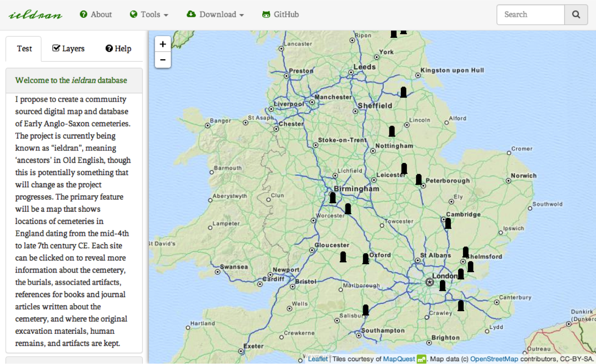Image resolution: width=596 pixels, height=364 pixels.
Task: Click the magnifier search button
Action: (576, 15)
